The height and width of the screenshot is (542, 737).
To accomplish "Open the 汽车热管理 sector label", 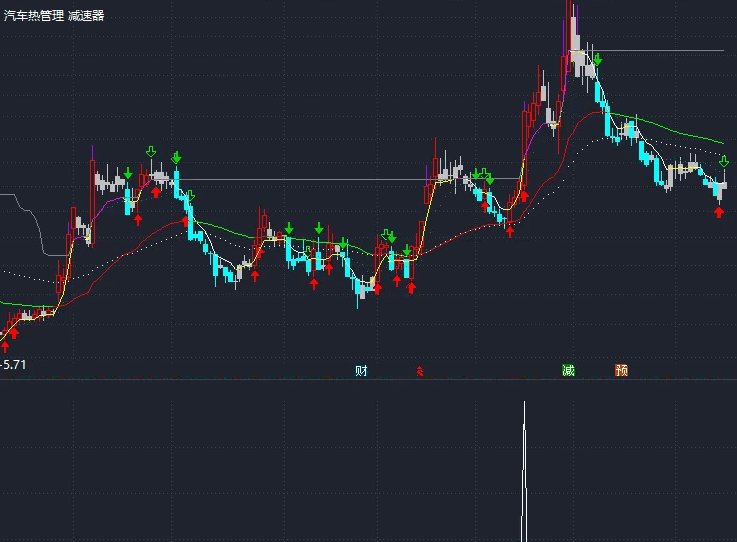I will pyautogui.click(x=33, y=16).
